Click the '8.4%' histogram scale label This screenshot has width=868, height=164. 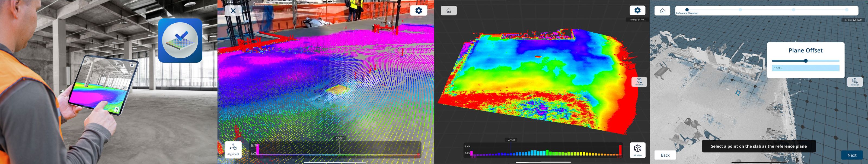468,146
